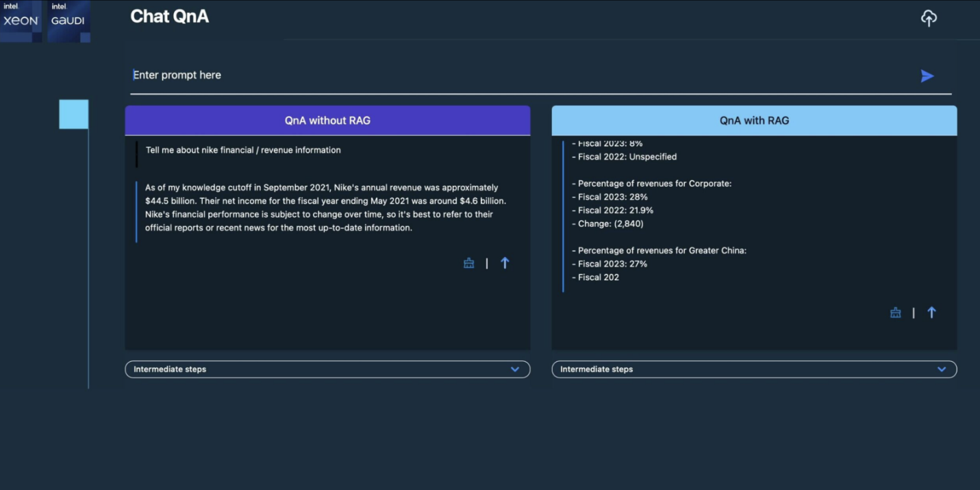Click 'Fiscal 2022: Unspecified' line
This screenshot has width=980, height=490.
coord(625,157)
